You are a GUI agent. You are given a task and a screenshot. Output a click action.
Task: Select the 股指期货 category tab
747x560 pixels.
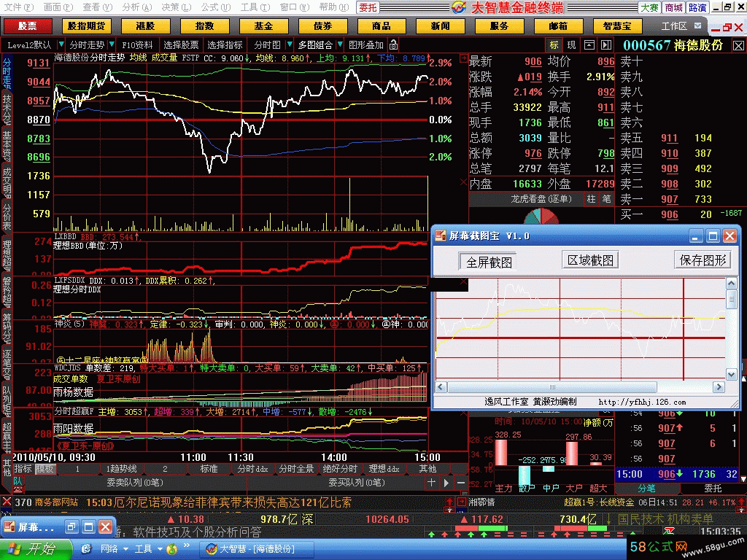[86, 26]
